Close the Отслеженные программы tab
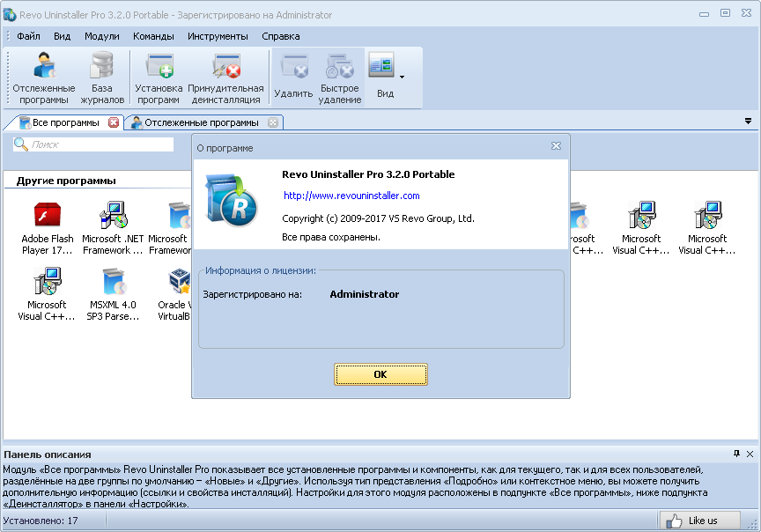Image resolution: width=761 pixels, height=532 pixels. [273, 122]
